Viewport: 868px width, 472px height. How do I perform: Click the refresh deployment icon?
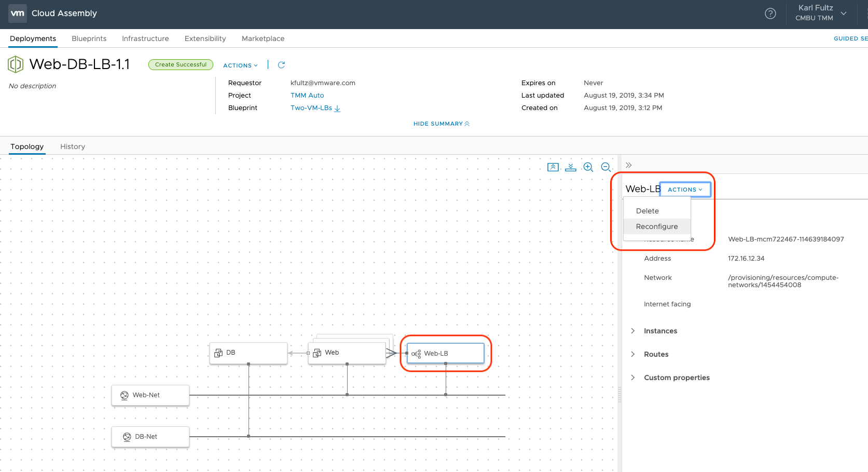click(281, 65)
